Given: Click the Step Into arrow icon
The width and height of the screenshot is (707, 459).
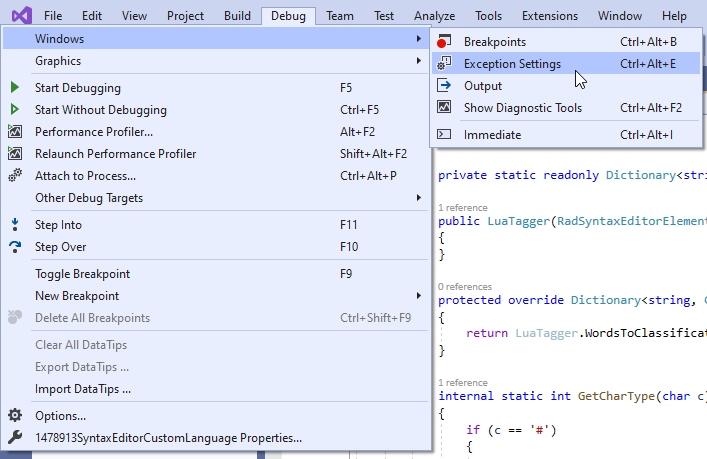Looking at the screenshot, I should click(15, 225).
